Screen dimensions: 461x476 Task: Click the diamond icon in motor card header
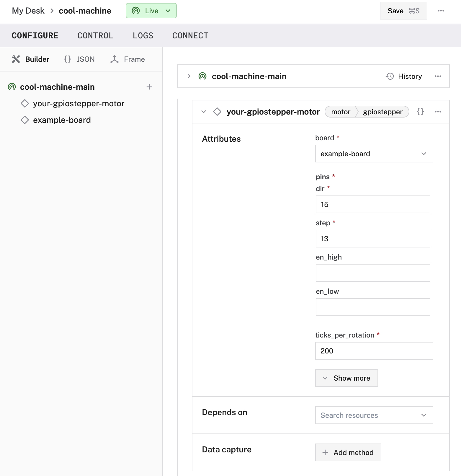[217, 112]
